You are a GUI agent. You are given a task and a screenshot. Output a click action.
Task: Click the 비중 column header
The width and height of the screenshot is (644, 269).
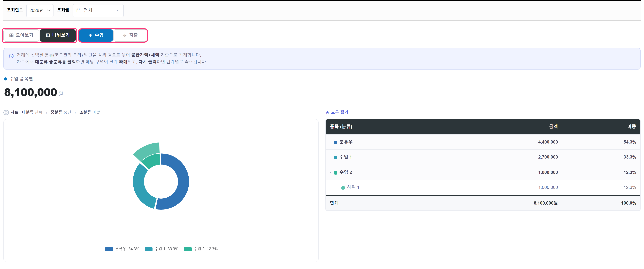[x=631, y=126]
